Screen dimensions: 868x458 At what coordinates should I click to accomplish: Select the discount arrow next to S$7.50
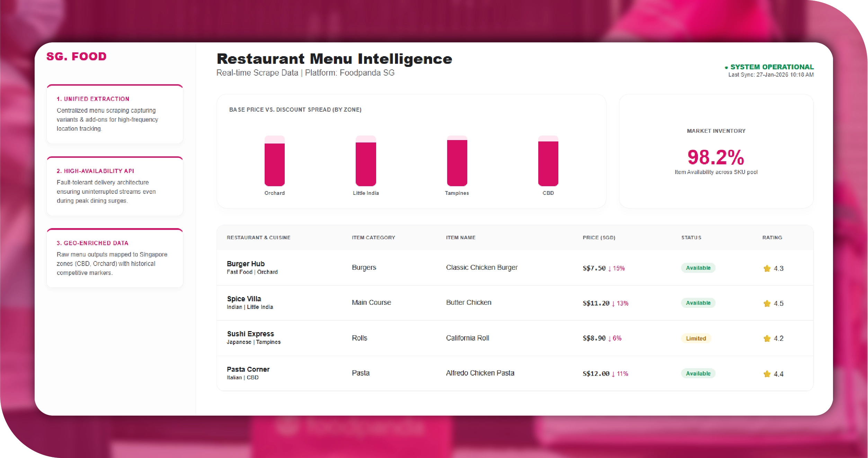pyautogui.click(x=610, y=268)
